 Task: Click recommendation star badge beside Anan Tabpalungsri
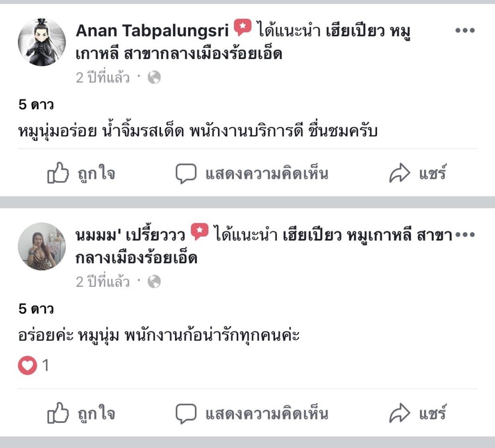(x=242, y=28)
